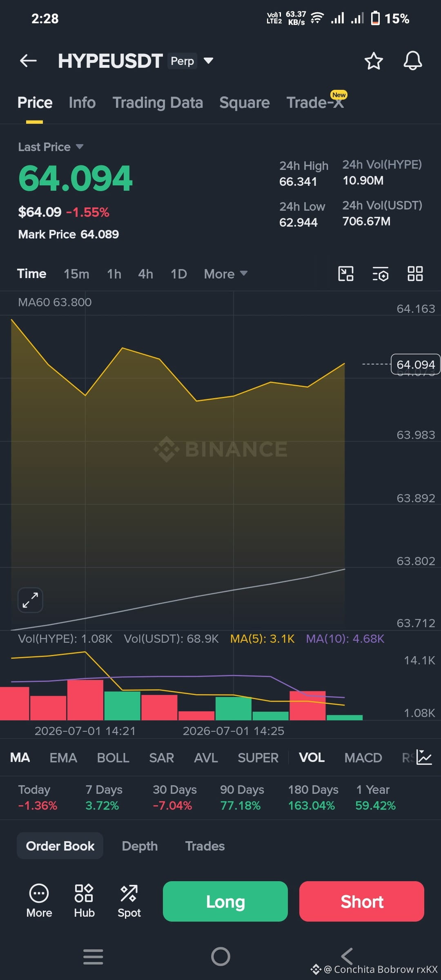Switch to the Trades tab
The image size is (441, 980).
pos(205,846)
